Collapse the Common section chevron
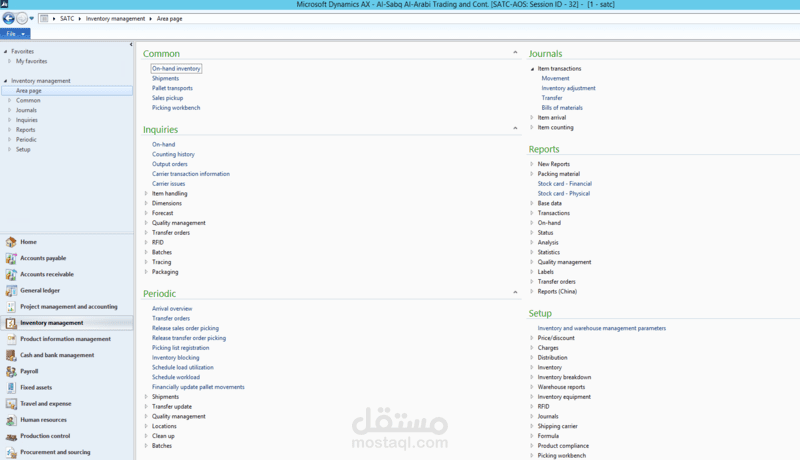The width and height of the screenshot is (800, 460). pos(515,53)
